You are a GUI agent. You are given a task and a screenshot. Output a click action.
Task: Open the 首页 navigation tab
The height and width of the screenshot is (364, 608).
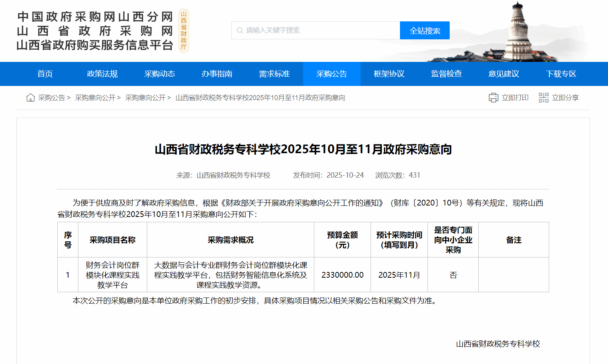(x=45, y=74)
